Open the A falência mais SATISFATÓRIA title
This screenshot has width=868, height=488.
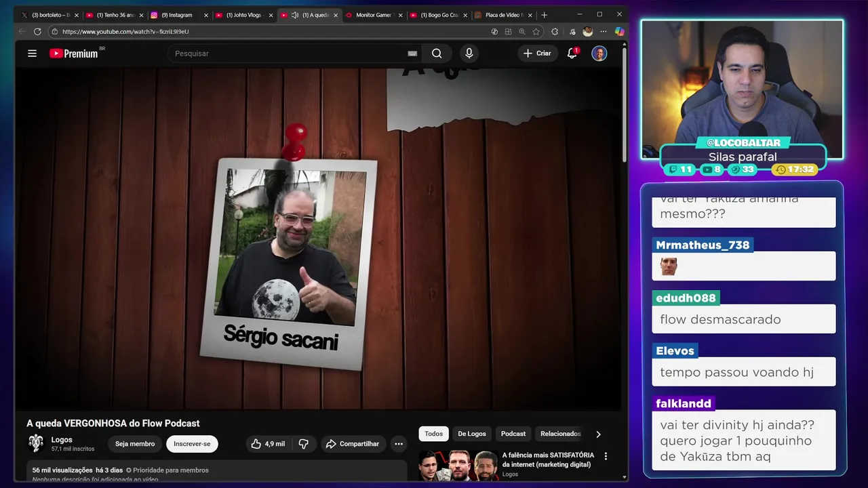(x=548, y=460)
